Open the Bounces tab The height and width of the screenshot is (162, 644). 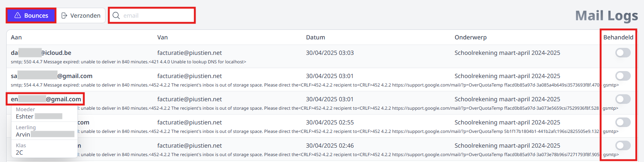click(31, 15)
